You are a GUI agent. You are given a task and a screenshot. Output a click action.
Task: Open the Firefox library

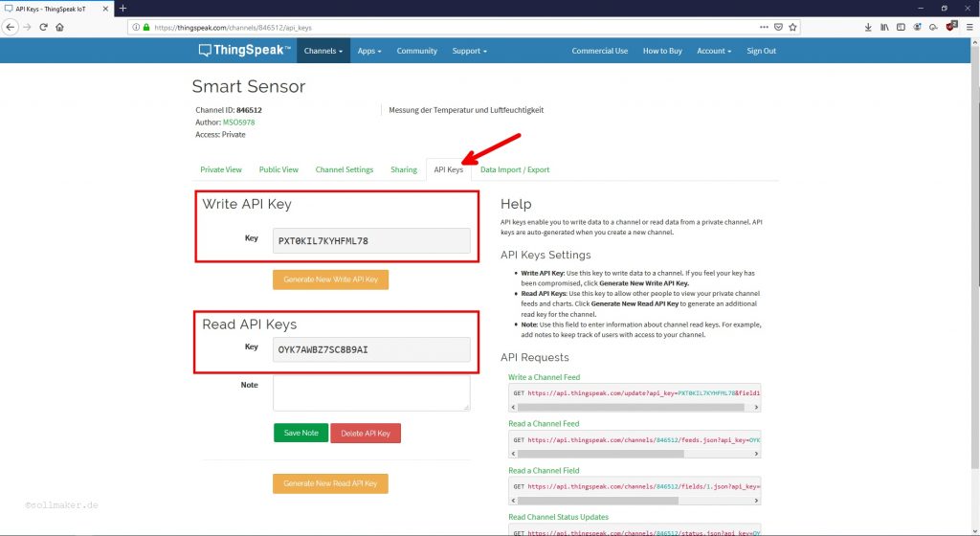click(884, 27)
